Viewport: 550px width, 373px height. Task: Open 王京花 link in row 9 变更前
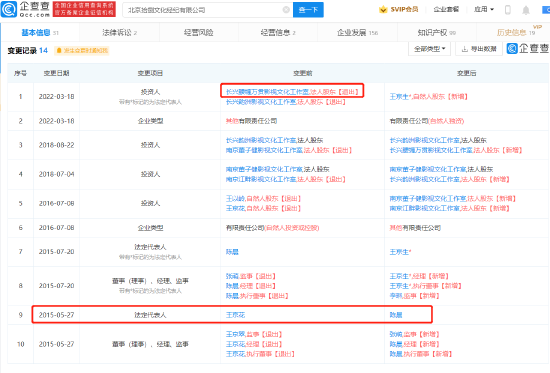tap(235, 315)
